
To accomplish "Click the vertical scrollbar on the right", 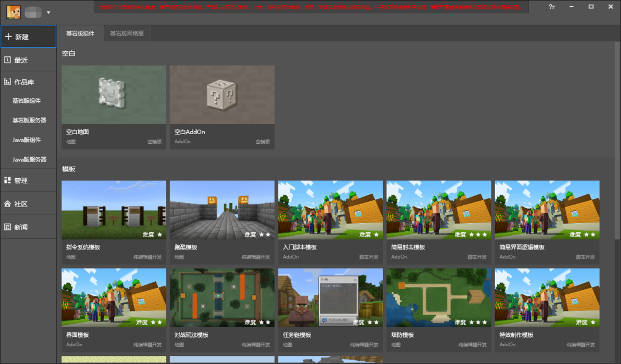I will (618, 141).
